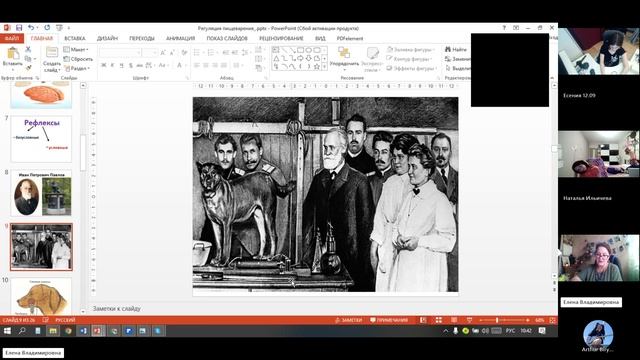Open ПРИМЕЧАНИЯ comments from the status bar
The width and height of the screenshot is (640, 360).
(x=389, y=320)
